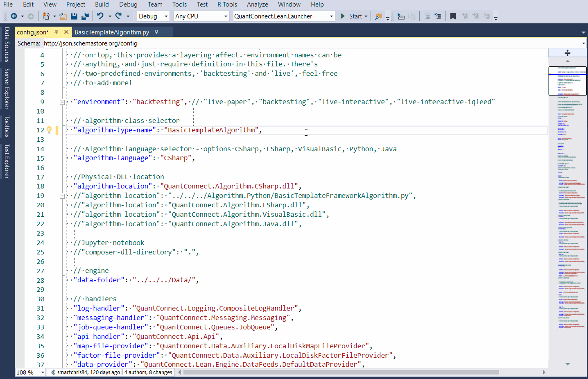
Task: Click the 4 authors, 8 changes link
Action: point(148,372)
